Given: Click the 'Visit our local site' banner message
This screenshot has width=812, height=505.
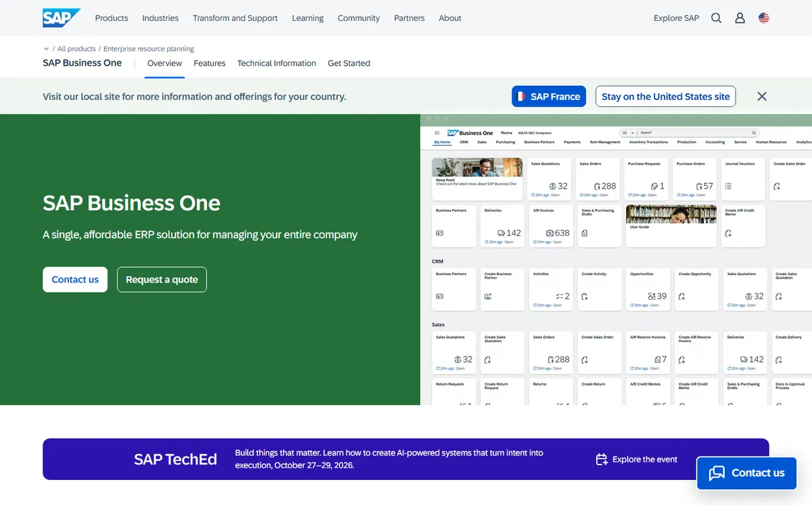Looking at the screenshot, I should (x=194, y=97).
